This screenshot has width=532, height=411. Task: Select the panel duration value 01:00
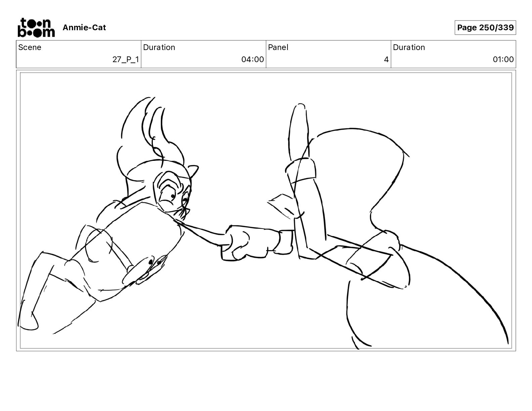click(x=503, y=59)
